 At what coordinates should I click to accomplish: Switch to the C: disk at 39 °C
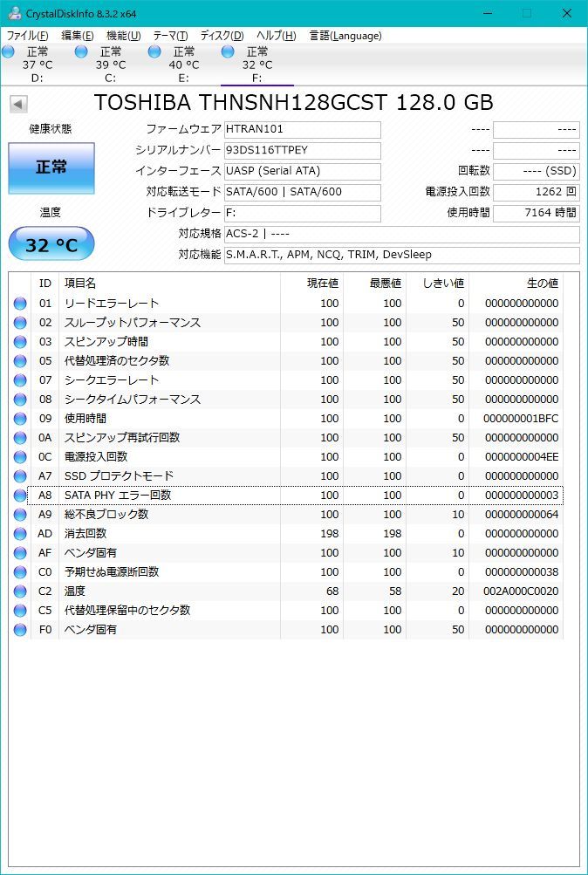tap(111, 65)
